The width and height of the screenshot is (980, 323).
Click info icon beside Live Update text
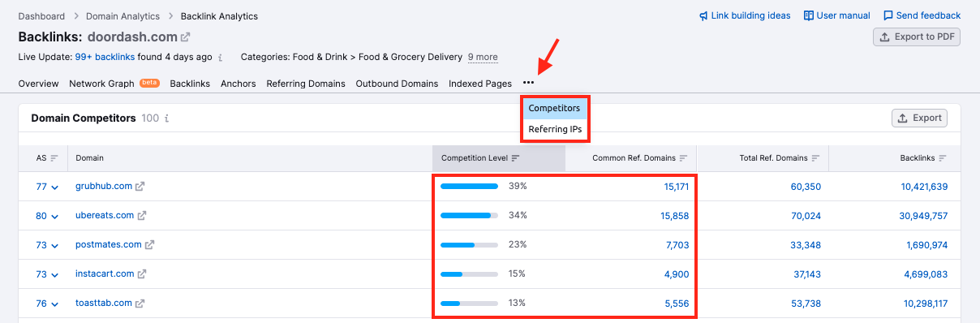tap(221, 58)
